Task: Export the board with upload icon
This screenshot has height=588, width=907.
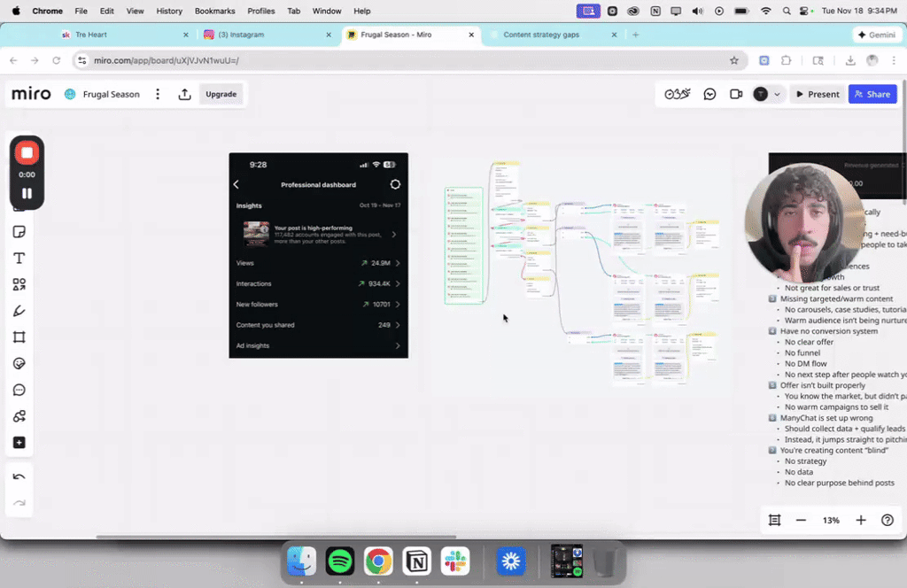Action: click(184, 94)
